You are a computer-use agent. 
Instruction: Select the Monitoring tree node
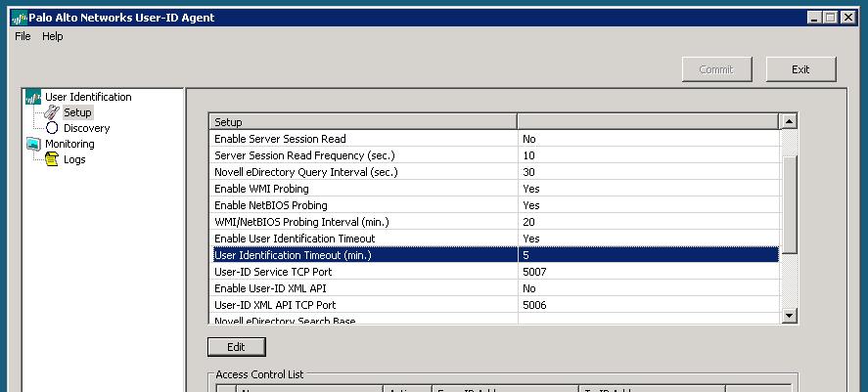[69, 144]
